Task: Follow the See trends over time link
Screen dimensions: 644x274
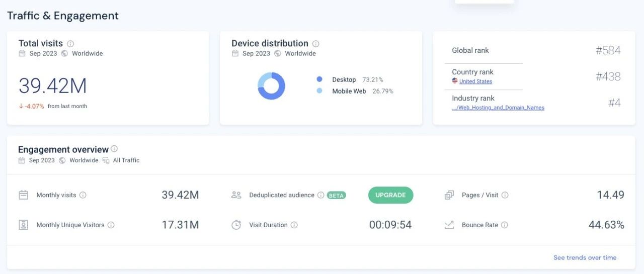Action: [x=585, y=257]
